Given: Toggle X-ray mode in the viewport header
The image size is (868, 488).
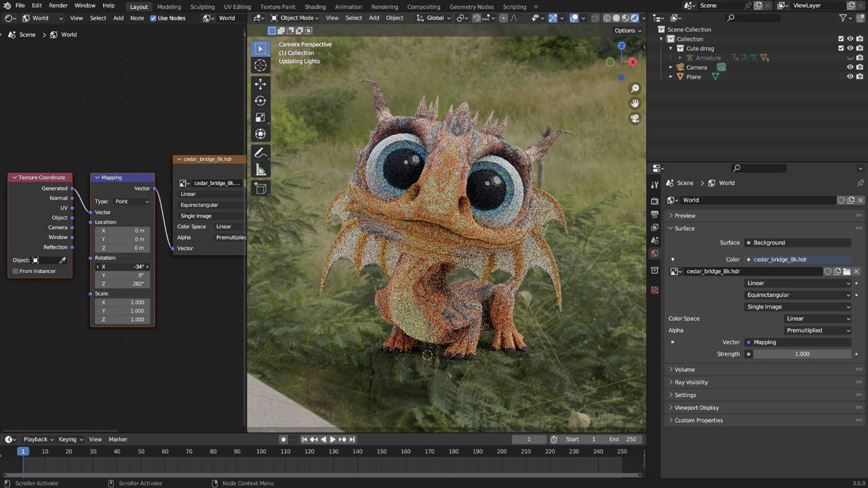Looking at the screenshot, I should [595, 18].
